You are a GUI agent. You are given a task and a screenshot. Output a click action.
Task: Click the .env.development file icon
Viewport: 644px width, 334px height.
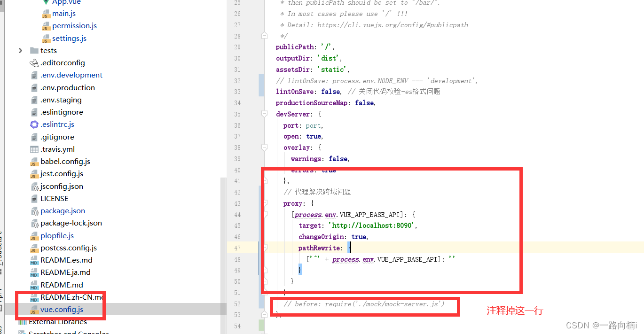pyautogui.click(x=34, y=75)
